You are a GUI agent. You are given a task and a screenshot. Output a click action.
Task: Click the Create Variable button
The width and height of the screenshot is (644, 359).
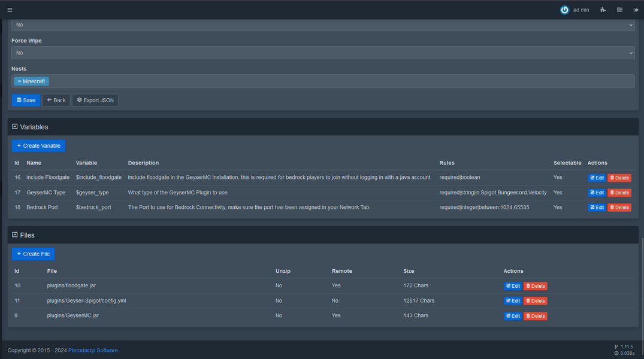(x=38, y=145)
